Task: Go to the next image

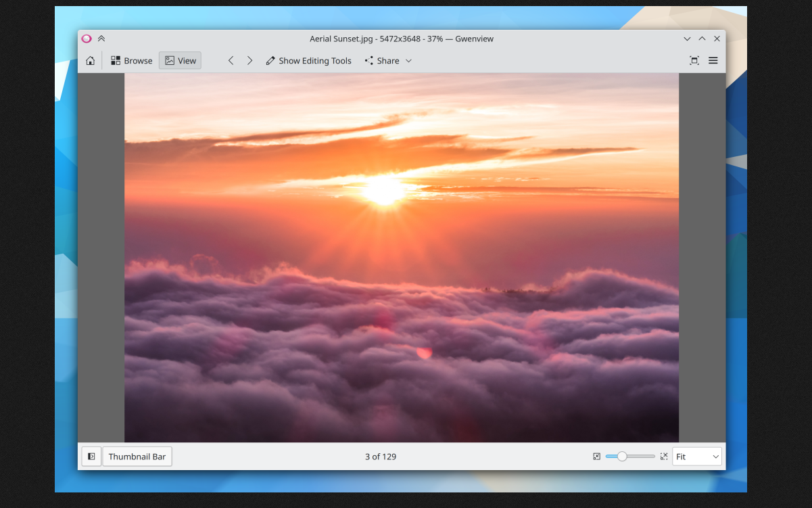Action: 249,61
